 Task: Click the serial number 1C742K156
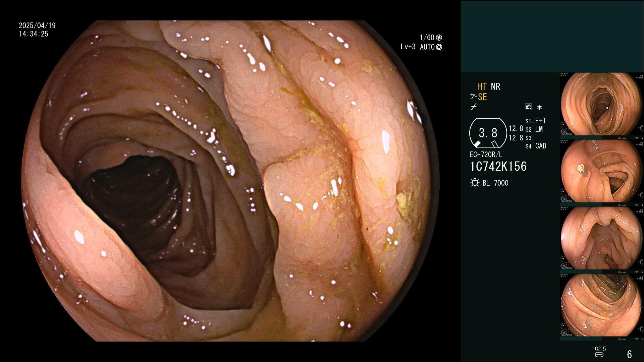[x=498, y=167]
